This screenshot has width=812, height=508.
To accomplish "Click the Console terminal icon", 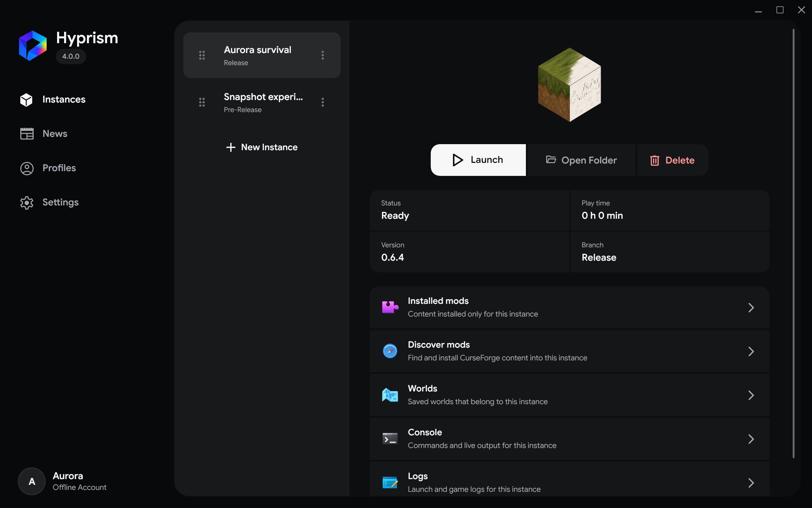I will coord(390,438).
